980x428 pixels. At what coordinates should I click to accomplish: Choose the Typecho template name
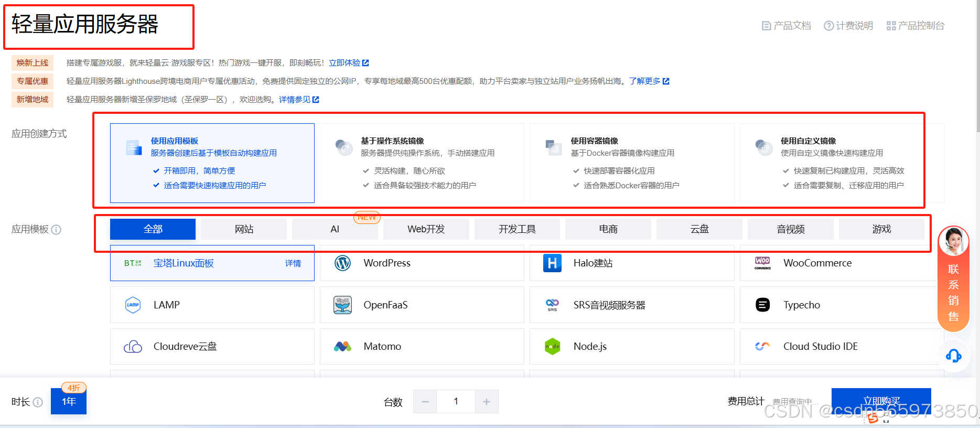coord(802,305)
